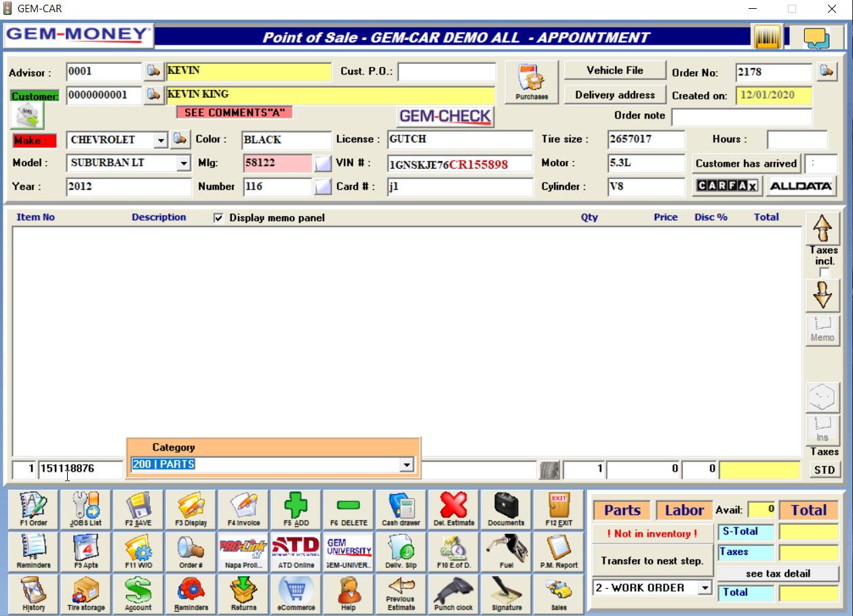Expand the Make dropdown showing CHEVROLET
Viewport: 853px width, 616px height.
pos(161,140)
